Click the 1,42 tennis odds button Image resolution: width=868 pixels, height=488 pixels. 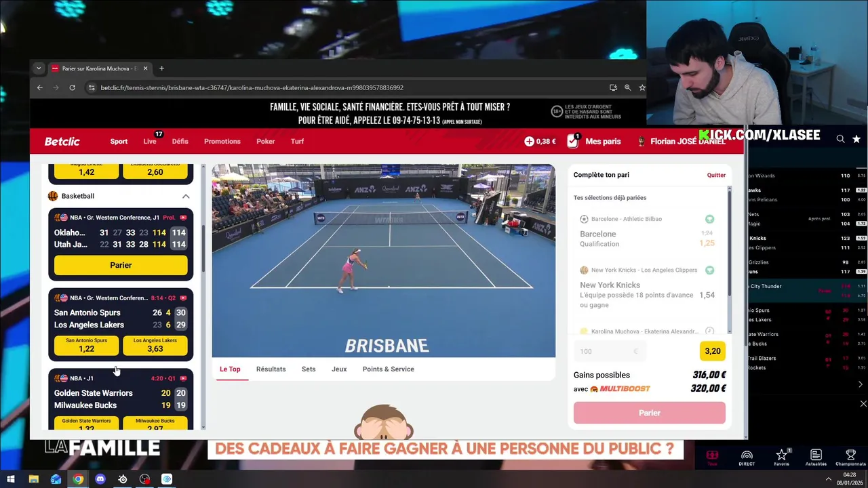point(86,171)
